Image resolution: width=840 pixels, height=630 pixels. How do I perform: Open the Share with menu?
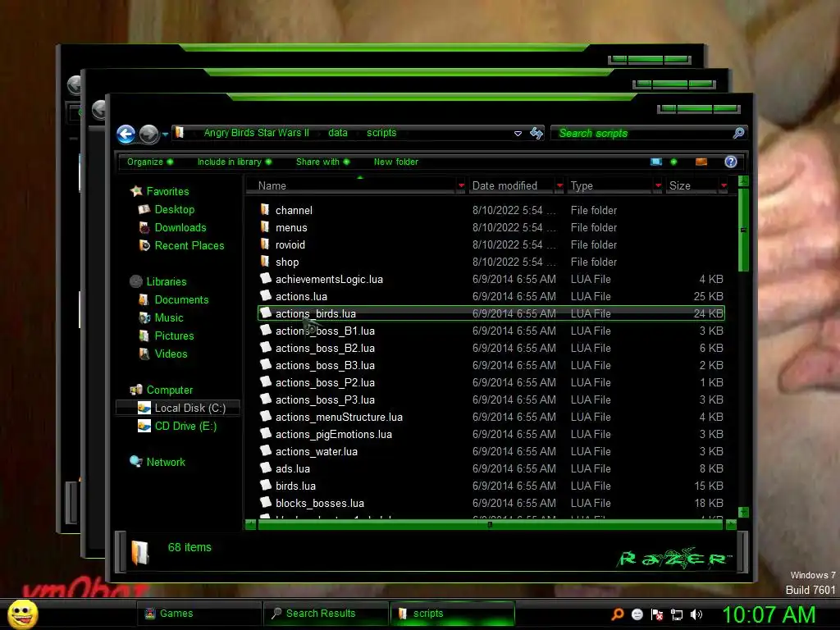pyautogui.click(x=322, y=162)
